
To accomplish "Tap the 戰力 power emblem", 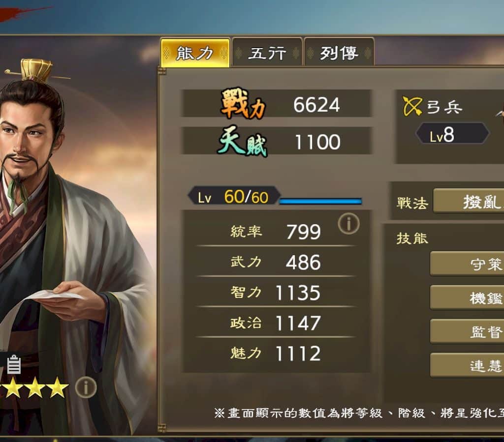I will coord(243,103).
